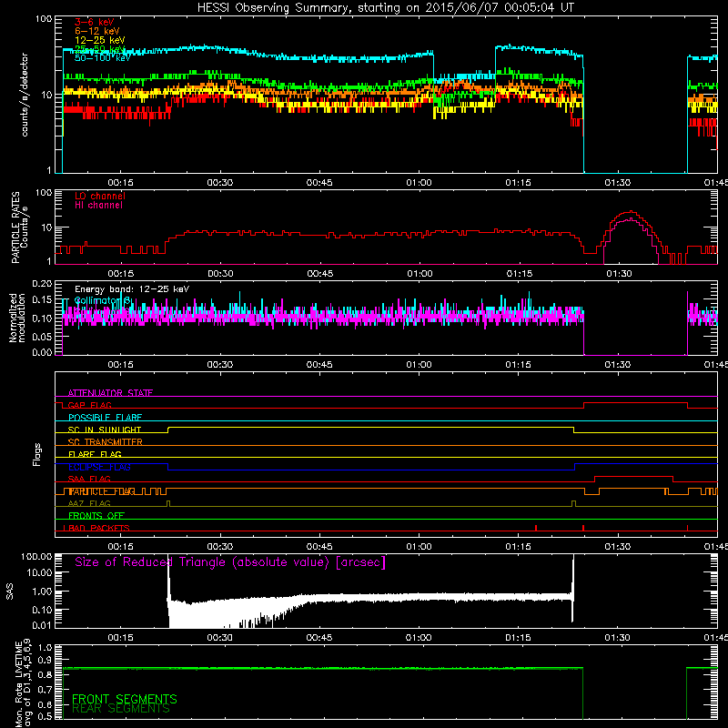Select the 100.00 value on SAS axis

point(36,556)
